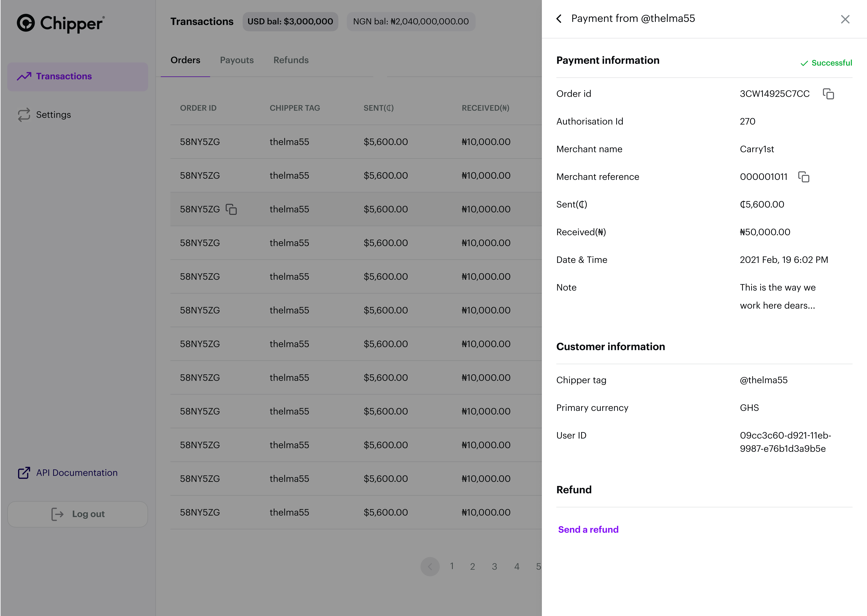
Task: Click the back arrow beside Payment title
Action: (x=559, y=19)
